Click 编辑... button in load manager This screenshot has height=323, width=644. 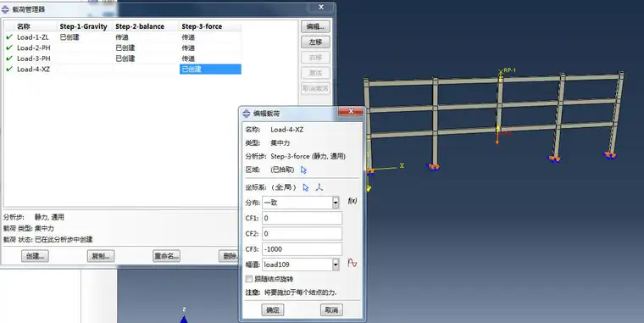315,27
